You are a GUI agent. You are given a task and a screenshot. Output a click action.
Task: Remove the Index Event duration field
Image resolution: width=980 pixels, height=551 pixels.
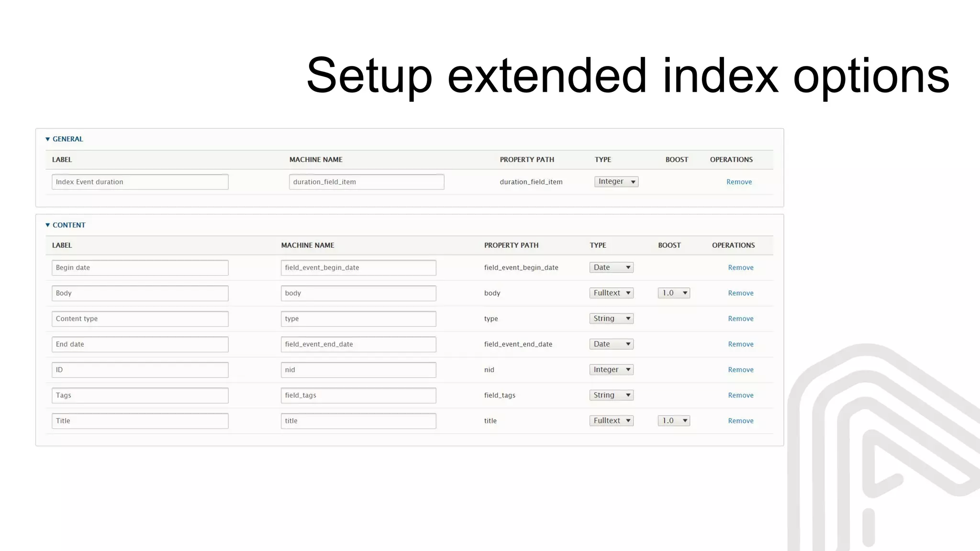[x=739, y=182]
